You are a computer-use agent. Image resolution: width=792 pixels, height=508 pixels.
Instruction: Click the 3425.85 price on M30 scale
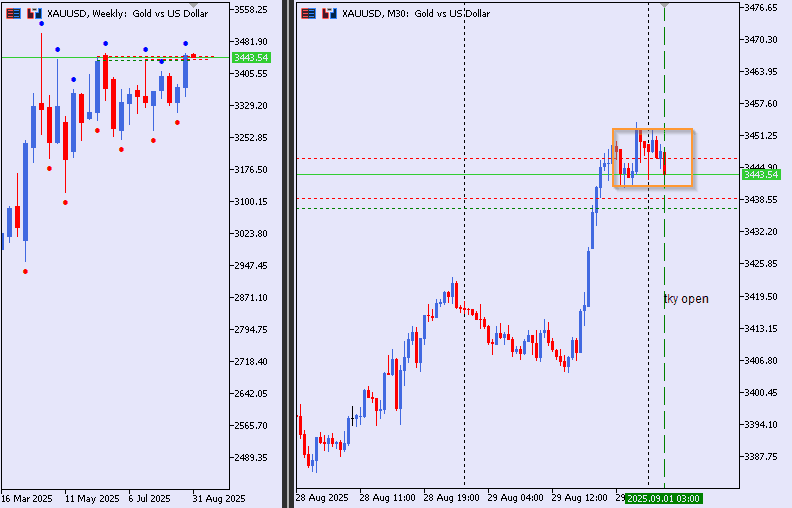point(761,264)
